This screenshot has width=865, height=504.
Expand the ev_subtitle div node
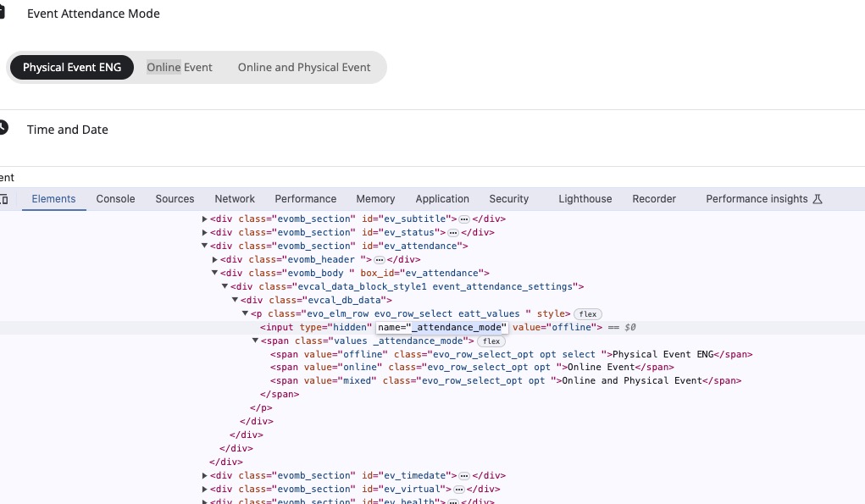tap(205, 219)
